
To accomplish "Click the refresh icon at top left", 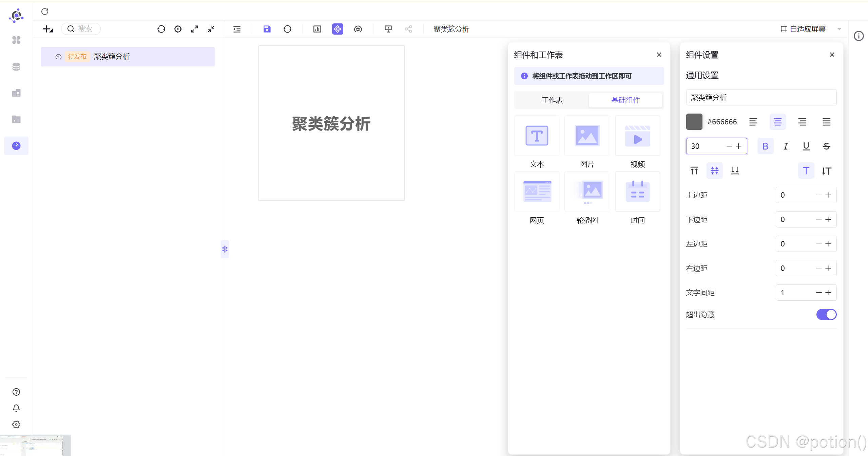I will [x=45, y=12].
